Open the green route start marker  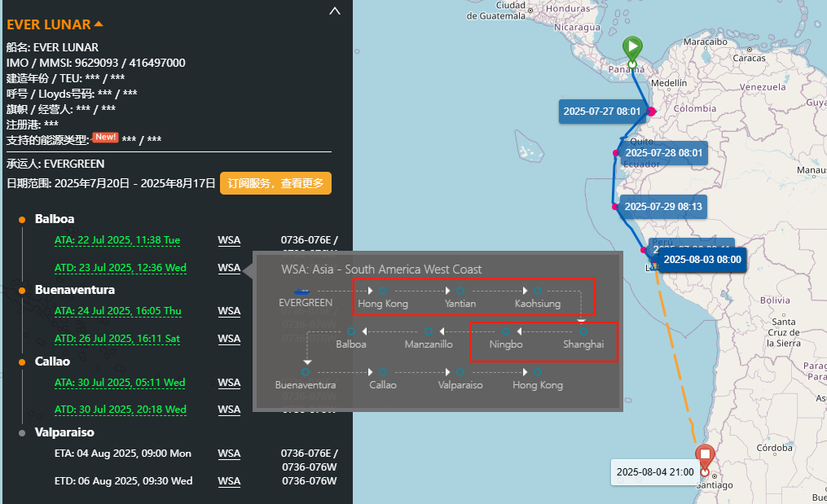632,51
